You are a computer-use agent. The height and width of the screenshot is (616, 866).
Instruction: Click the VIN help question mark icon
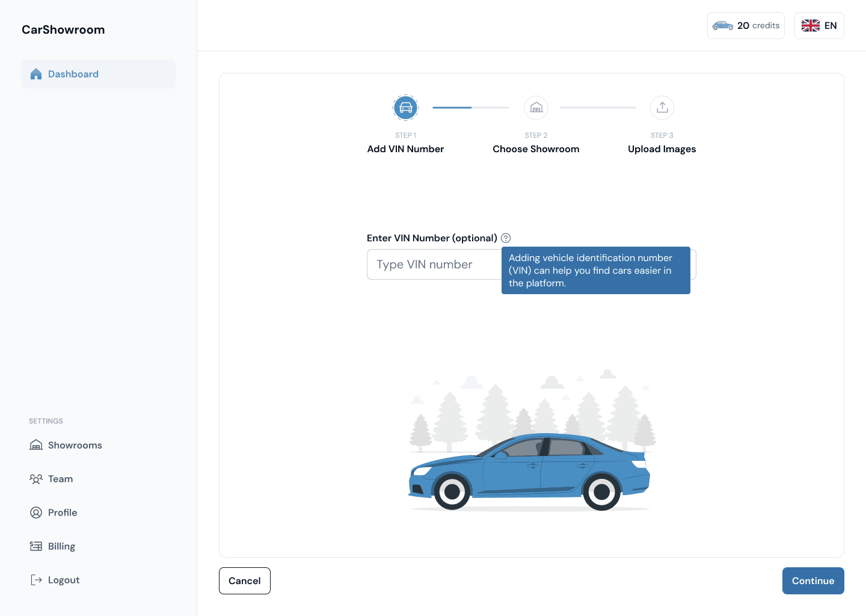tap(506, 238)
